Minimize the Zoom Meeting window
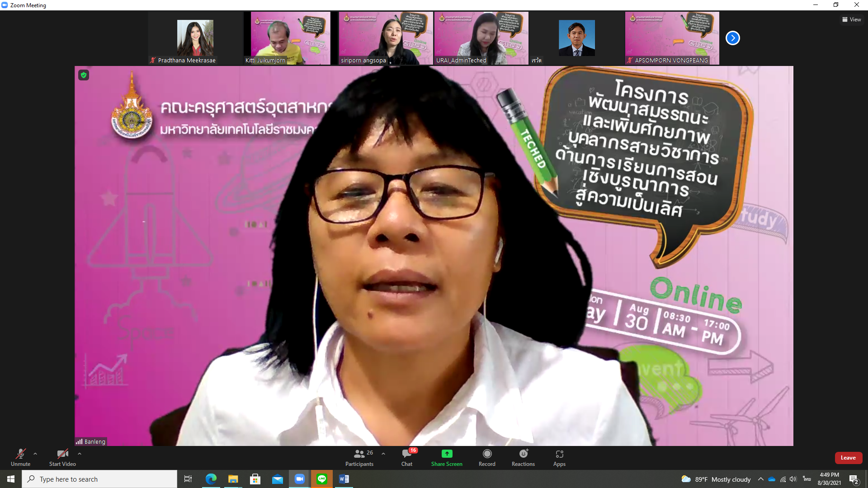 click(816, 5)
